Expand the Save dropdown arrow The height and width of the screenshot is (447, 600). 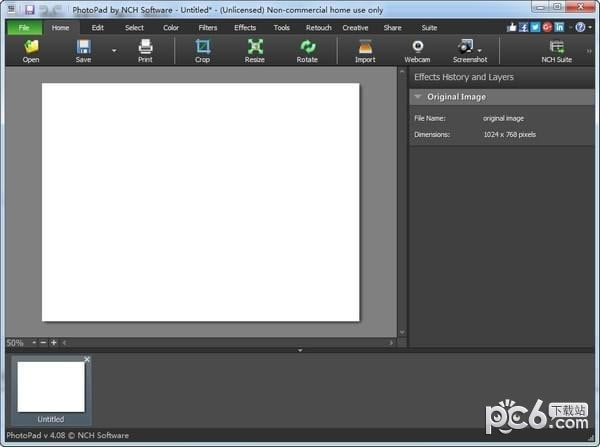point(113,49)
